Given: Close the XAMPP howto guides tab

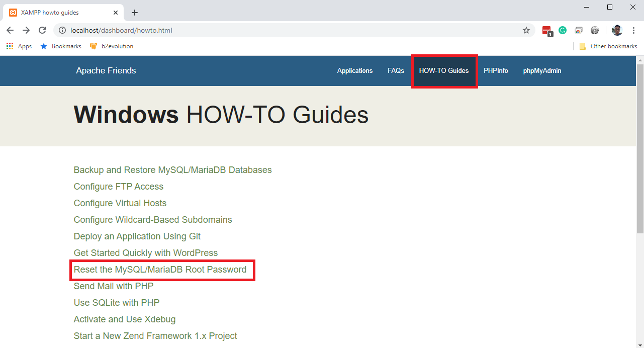Looking at the screenshot, I should [116, 13].
